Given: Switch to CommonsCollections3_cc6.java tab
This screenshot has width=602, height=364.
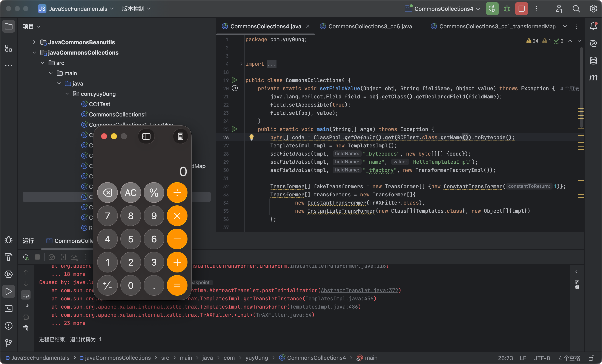Looking at the screenshot, I should point(370,26).
